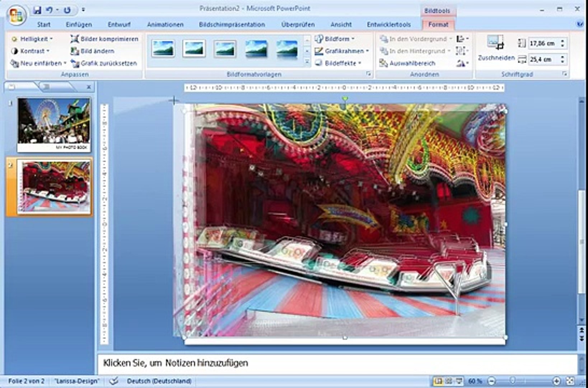Open PowerPoint help via the question mark icon
Image resolution: width=588 pixels, height=388 pixels.
[x=579, y=24]
